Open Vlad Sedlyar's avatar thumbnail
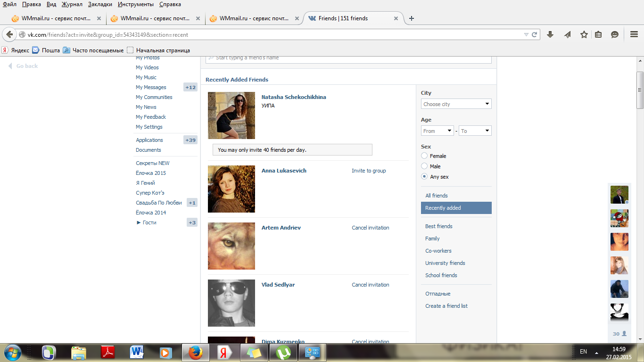This screenshot has width=644, height=362. pos(231,303)
